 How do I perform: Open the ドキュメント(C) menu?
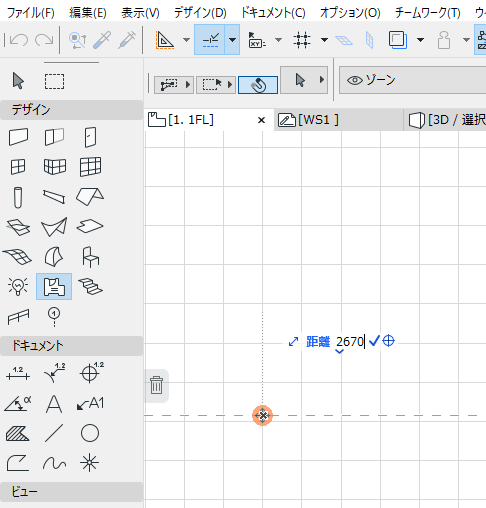pos(273,13)
